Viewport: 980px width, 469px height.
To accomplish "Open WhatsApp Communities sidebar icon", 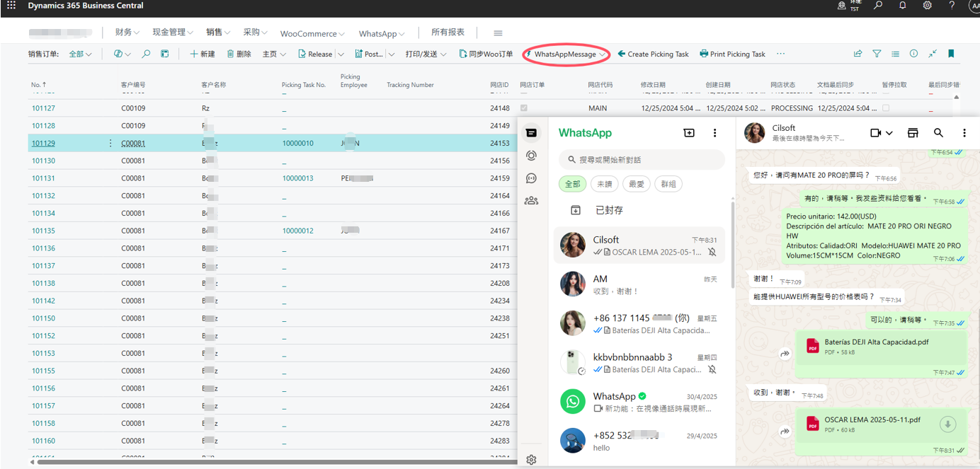I will (531, 201).
